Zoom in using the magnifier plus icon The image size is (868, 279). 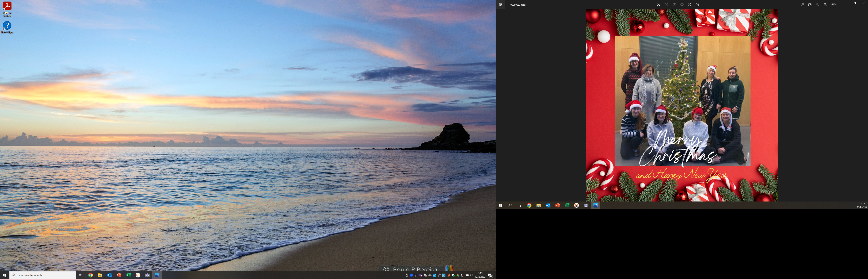point(825,5)
